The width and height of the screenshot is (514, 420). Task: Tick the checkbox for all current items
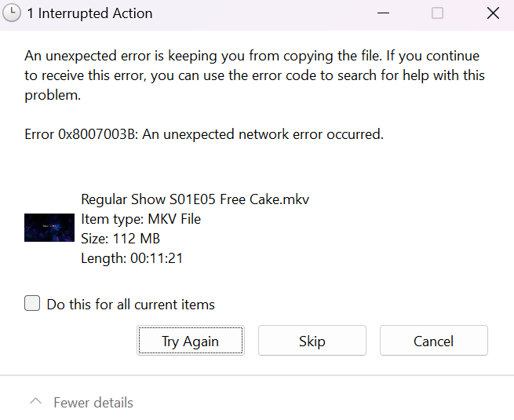tap(32, 304)
